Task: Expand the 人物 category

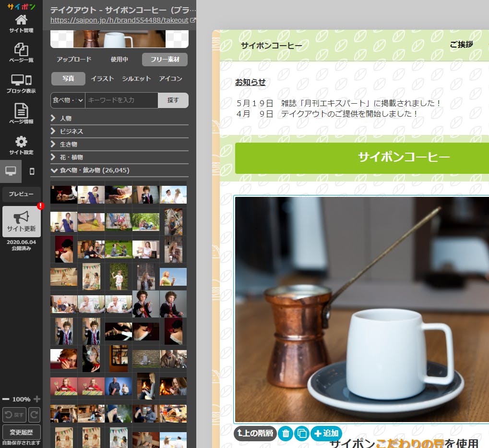Action: coord(65,118)
